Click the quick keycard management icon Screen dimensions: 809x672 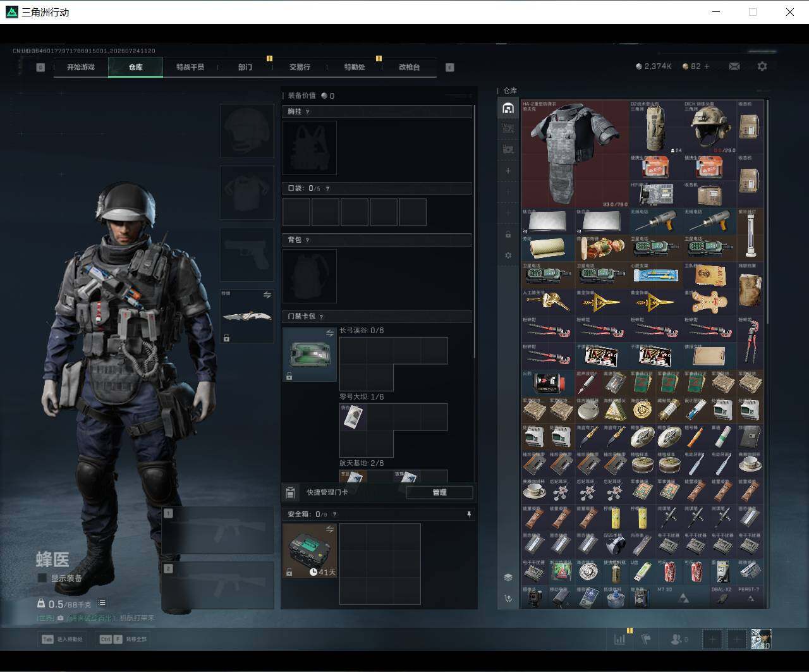coord(291,492)
